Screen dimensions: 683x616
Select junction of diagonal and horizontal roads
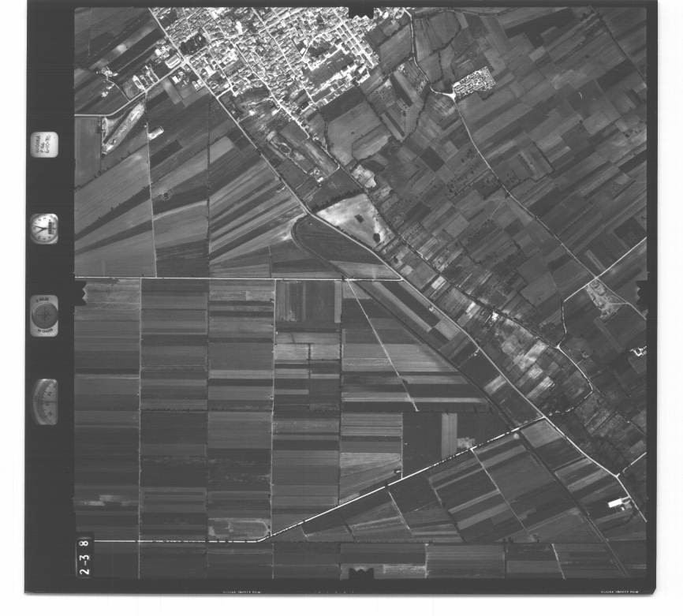(x=345, y=278)
